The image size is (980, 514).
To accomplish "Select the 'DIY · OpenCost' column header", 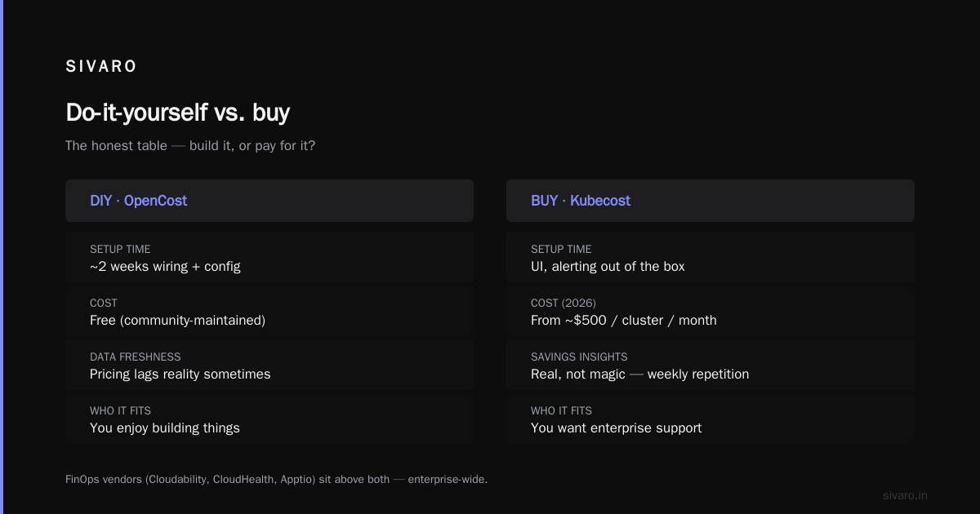I will pyautogui.click(x=269, y=201).
